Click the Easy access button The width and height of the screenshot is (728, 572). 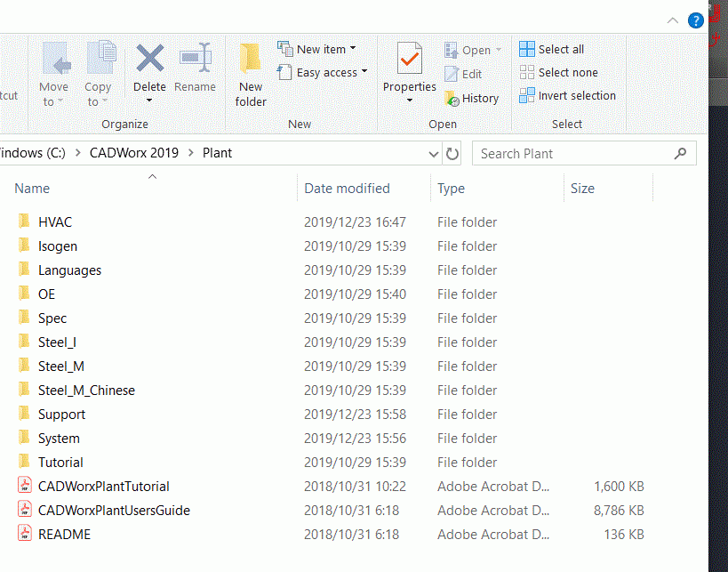[322, 72]
